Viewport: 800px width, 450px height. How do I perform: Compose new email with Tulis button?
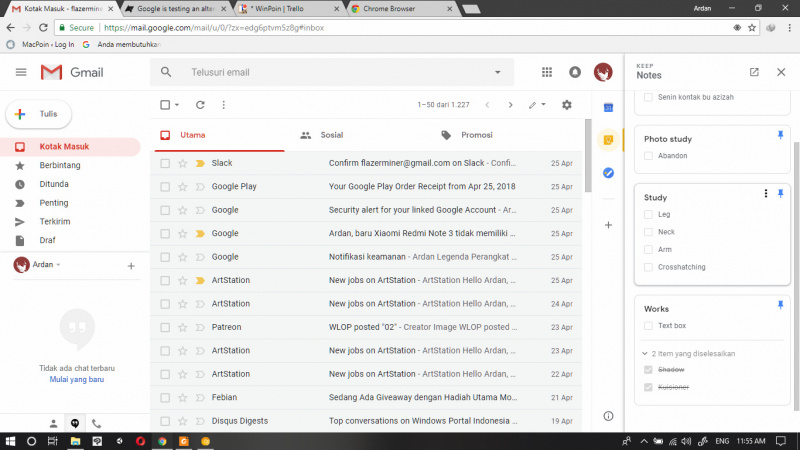coord(39,114)
